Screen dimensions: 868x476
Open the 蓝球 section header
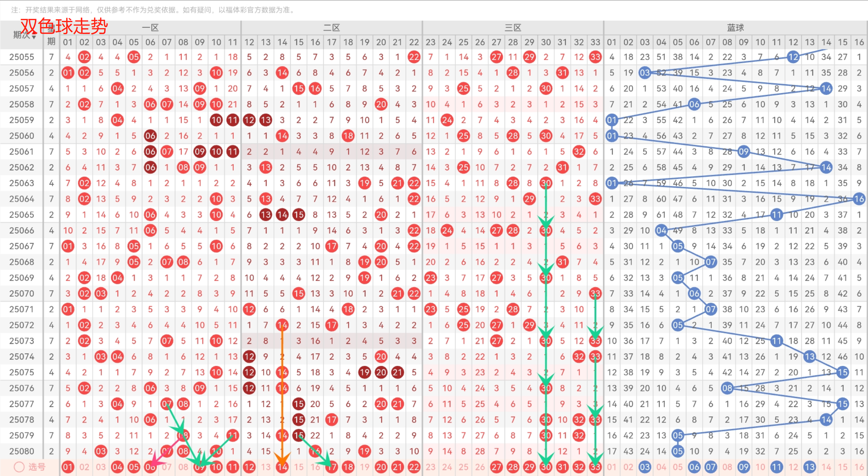[735, 27]
